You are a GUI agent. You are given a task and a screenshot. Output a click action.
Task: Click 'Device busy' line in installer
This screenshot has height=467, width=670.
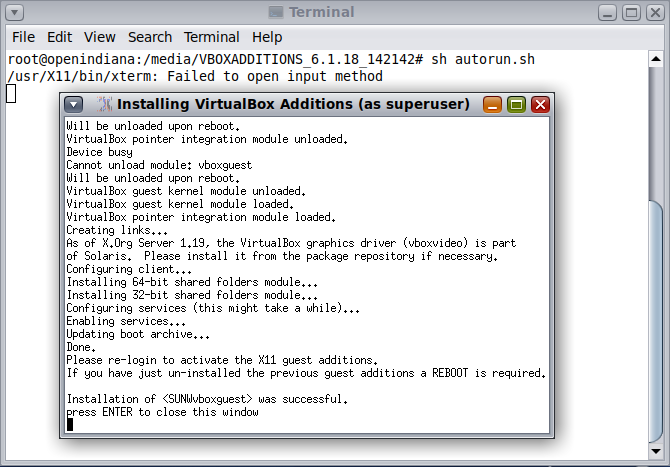100,152
